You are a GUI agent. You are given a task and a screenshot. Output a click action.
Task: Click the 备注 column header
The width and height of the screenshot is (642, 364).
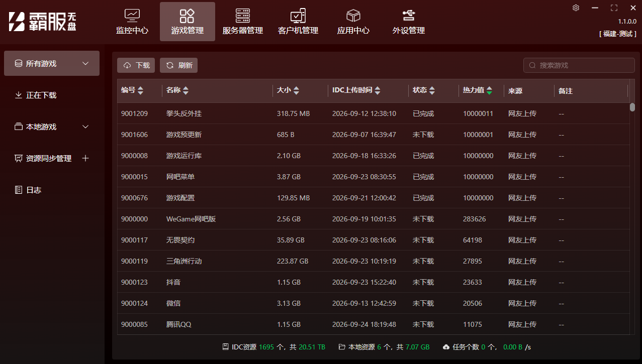[x=566, y=91]
